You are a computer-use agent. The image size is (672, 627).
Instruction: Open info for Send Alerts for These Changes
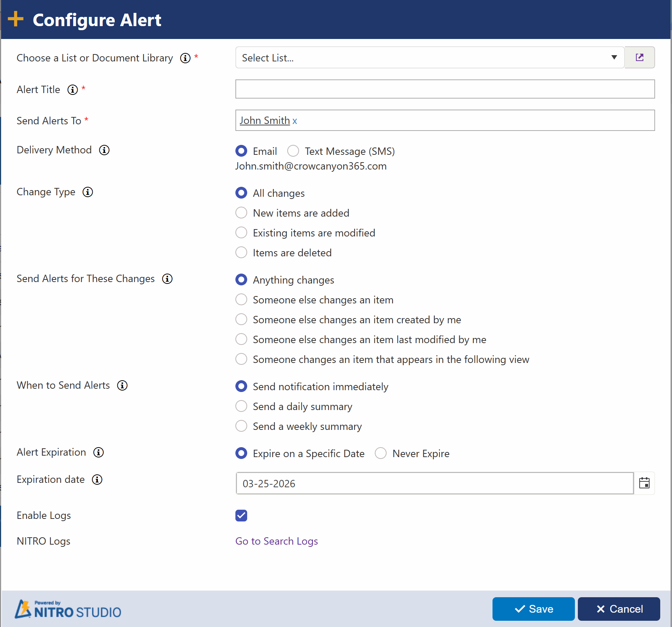click(x=167, y=279)
